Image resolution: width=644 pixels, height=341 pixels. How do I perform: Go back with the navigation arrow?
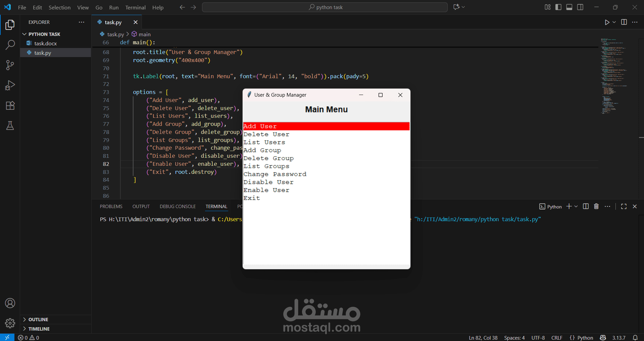(x=182, y=7)
